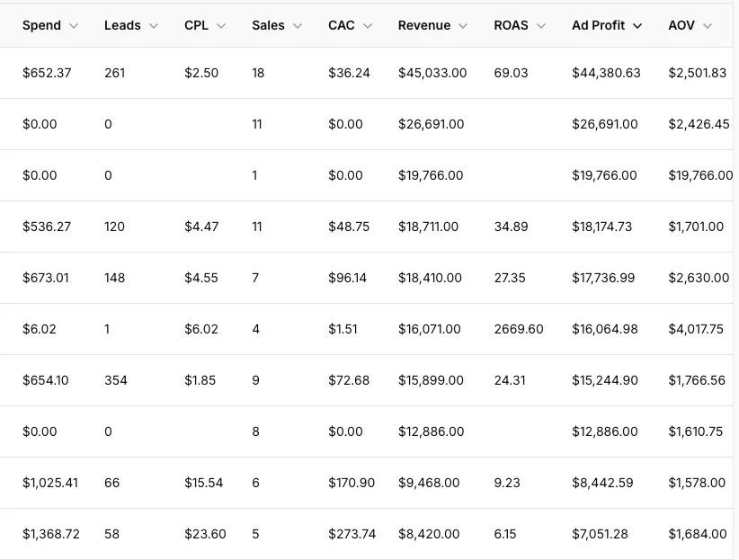Viewport: 739px width, 560px height.
Task: Open the Spend column sort chevron
Action: pyautogui.click(x=74, y=26)
